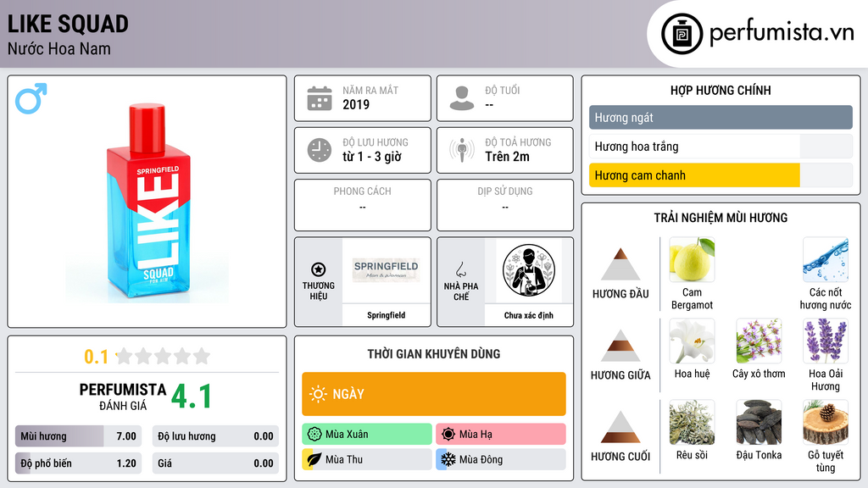Click the person icon beside Độ tuổi

pyautogui.click(x=462, y=98)
